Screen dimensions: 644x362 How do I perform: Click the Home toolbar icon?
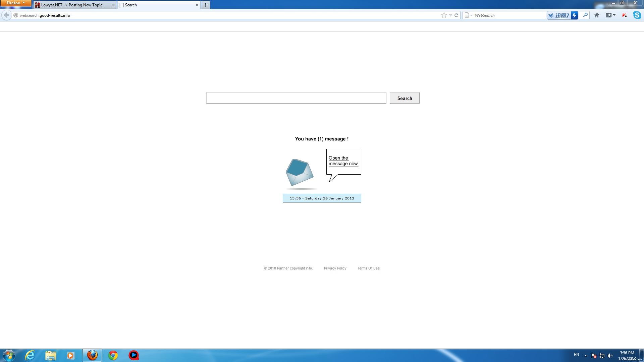[596, 15]
